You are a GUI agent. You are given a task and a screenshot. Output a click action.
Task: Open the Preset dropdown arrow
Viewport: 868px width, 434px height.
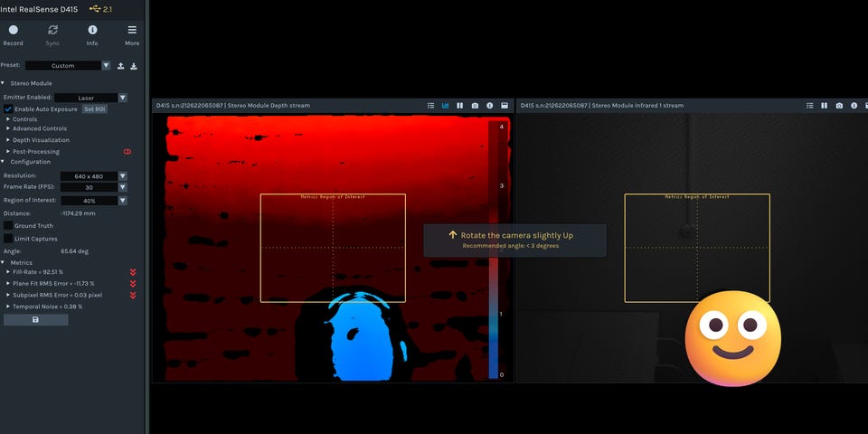pyautogui.click(x=107, y=65)
